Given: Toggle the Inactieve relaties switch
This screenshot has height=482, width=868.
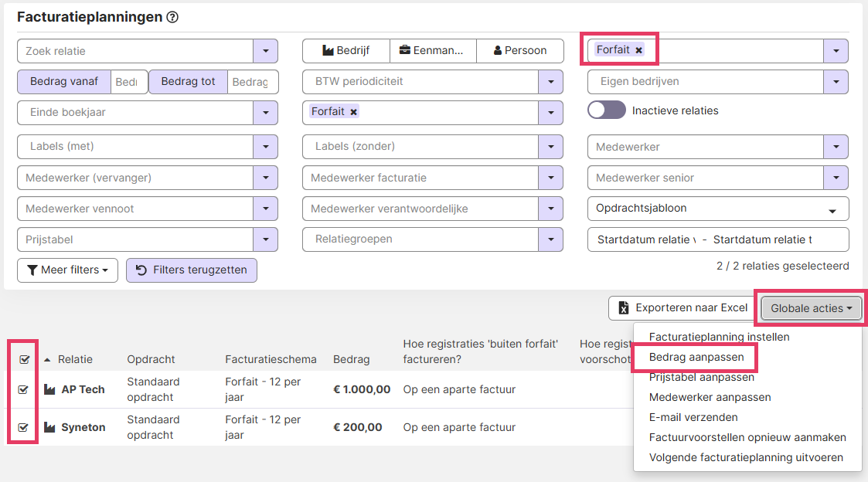Looking at the screenshot, I should click(606, 110).
